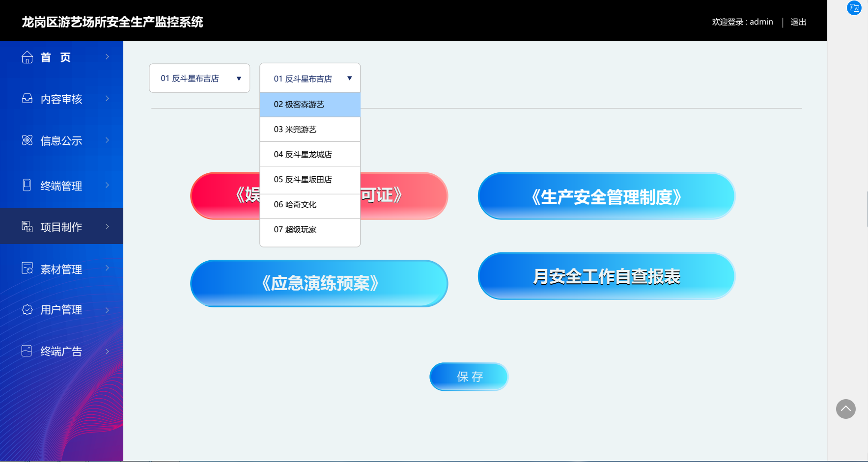Click the 保存 save button
This screenshot has height=462, width=868.
pyautogui.click(x=469, y=377)
